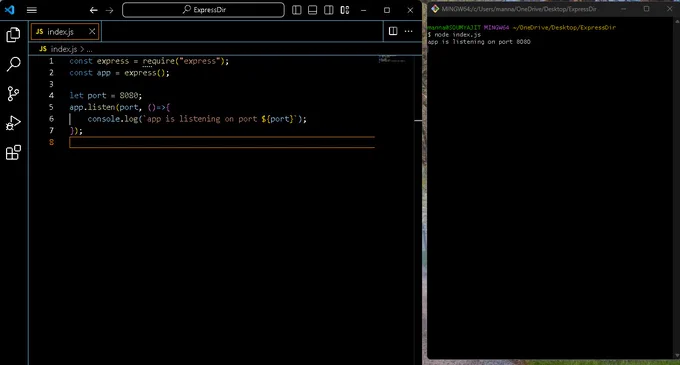Click the minimap code preview
The width and height of the screenshot is (680, 365).
tap(392, 59)
